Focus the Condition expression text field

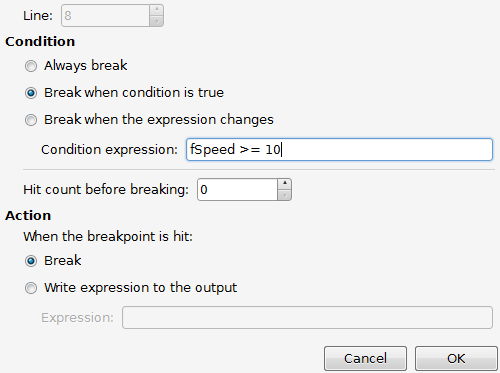339,149
